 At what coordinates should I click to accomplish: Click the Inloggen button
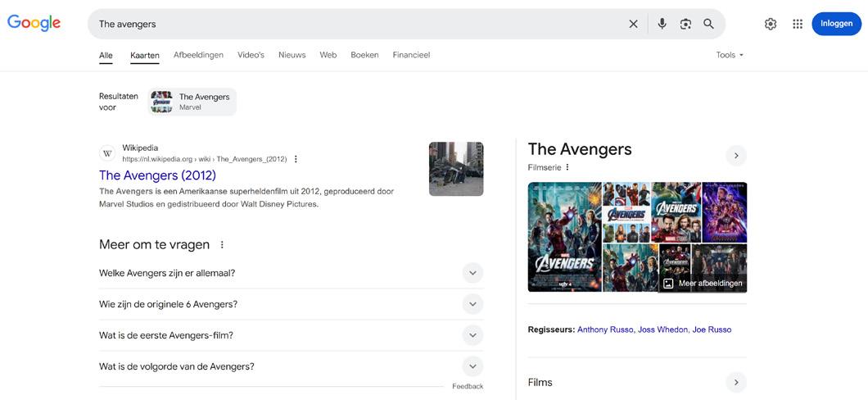click(836, 24)
